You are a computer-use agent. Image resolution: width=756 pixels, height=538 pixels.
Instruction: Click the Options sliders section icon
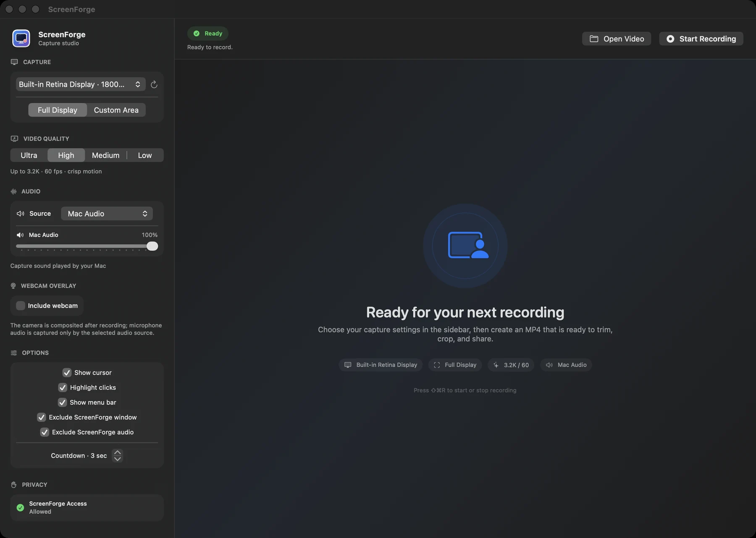click(x=14, y=353)
